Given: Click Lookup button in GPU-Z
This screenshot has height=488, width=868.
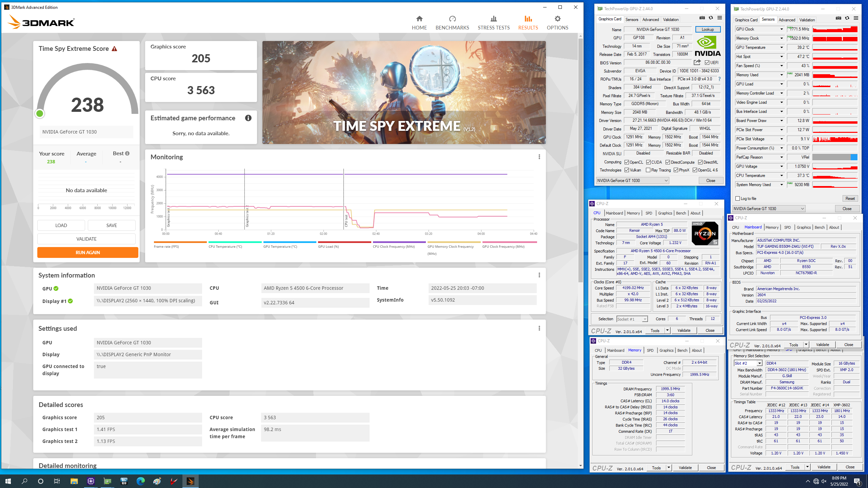Looking at the screenshot, I should pos(708,29).
